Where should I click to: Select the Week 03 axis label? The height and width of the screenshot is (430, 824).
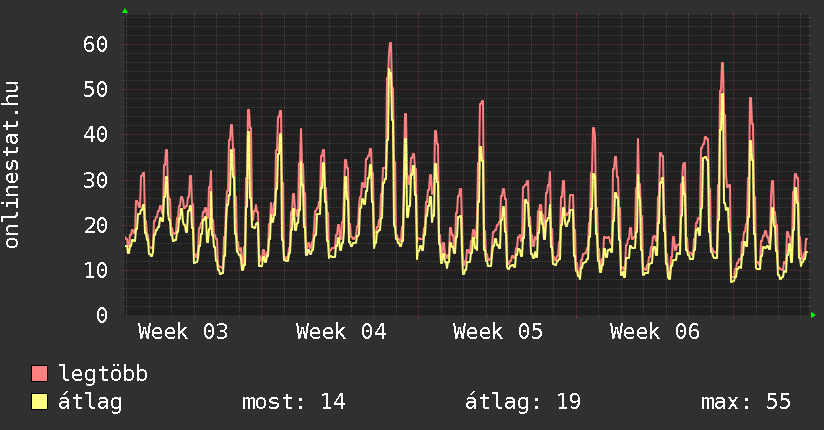pyautogui.click(x=183, y=332)
